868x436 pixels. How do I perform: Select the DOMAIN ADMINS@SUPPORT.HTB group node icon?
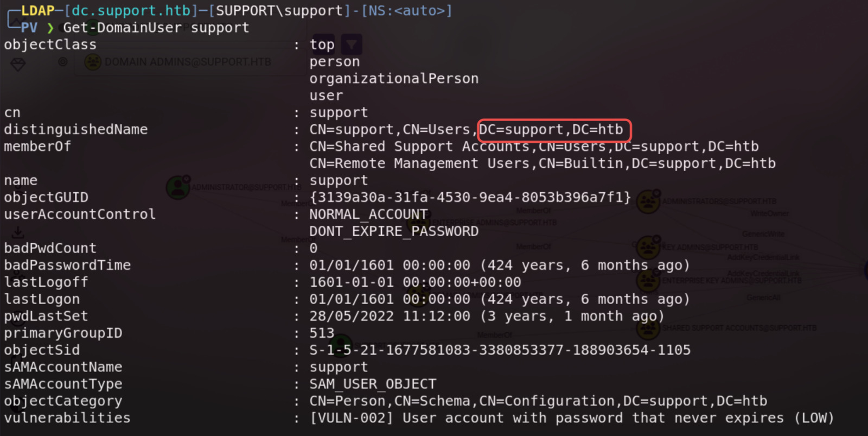pyautogui.click(x=93, y=62)
